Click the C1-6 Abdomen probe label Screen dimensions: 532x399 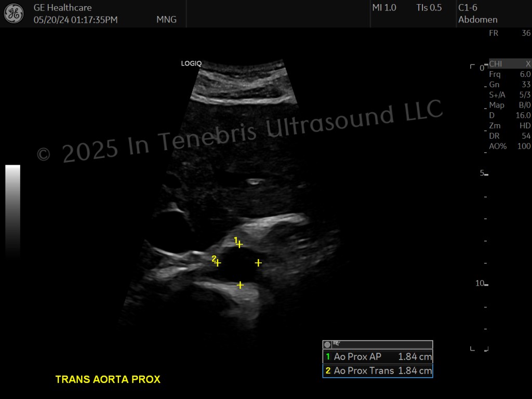(x=478, y=14)
